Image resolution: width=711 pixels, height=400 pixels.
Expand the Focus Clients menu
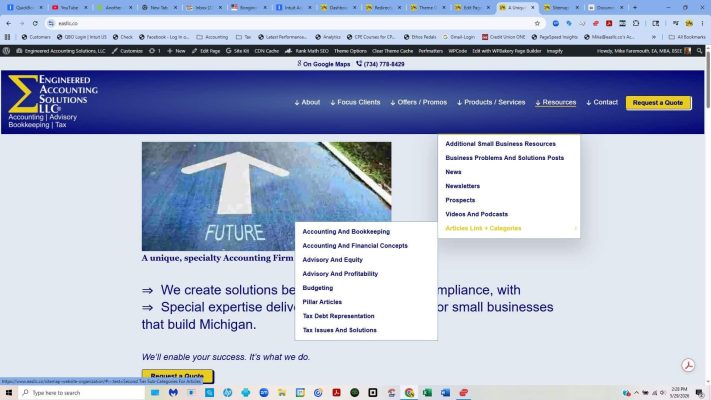[x=356, y=102]
